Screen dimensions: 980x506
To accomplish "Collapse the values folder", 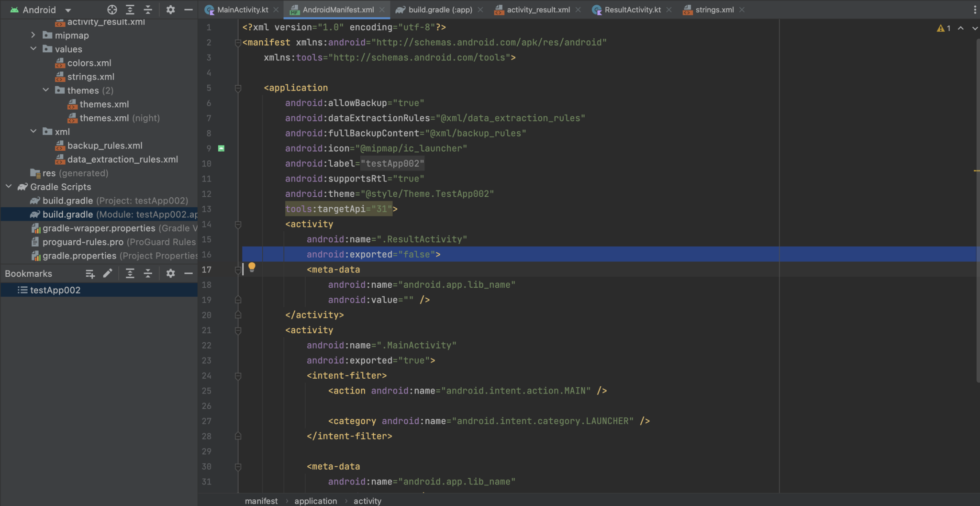I will click(33, 49).
